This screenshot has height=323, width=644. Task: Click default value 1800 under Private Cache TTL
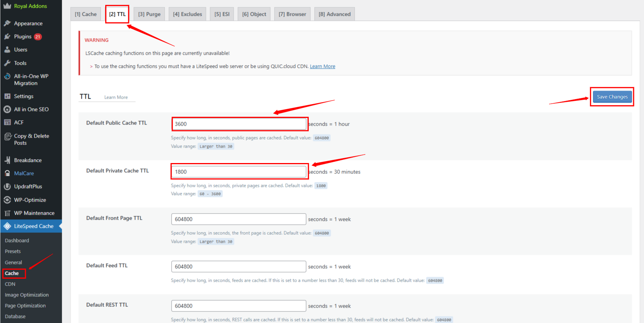point(321,186)
